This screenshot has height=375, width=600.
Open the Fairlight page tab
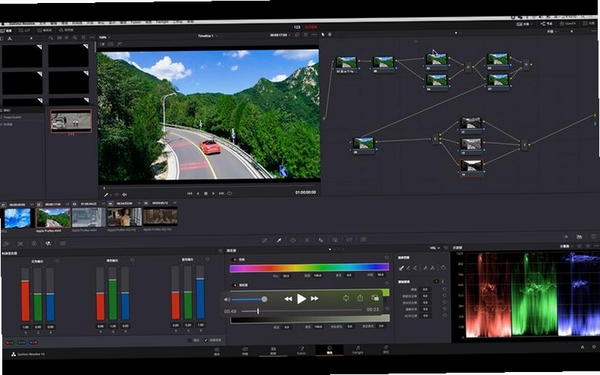coord(358,349)
